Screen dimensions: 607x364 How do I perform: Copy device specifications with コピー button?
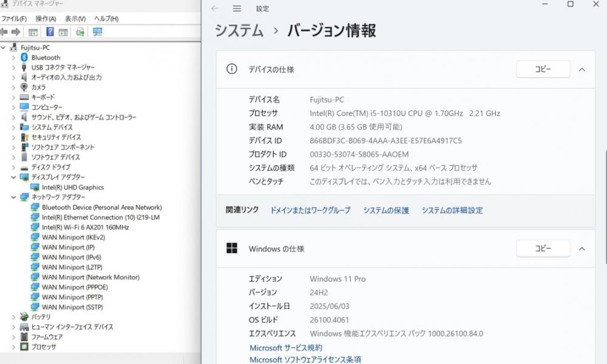(543, 69)
